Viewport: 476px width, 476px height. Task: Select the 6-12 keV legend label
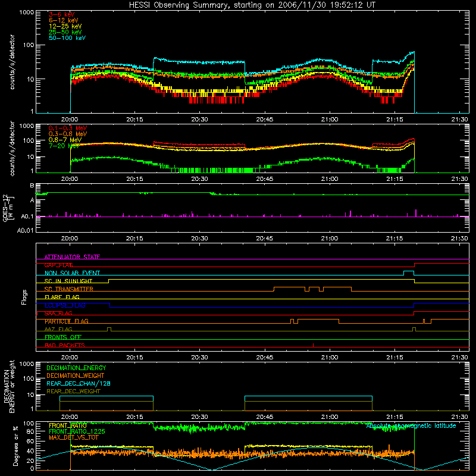pyautogui.click(x=64, y=20)
